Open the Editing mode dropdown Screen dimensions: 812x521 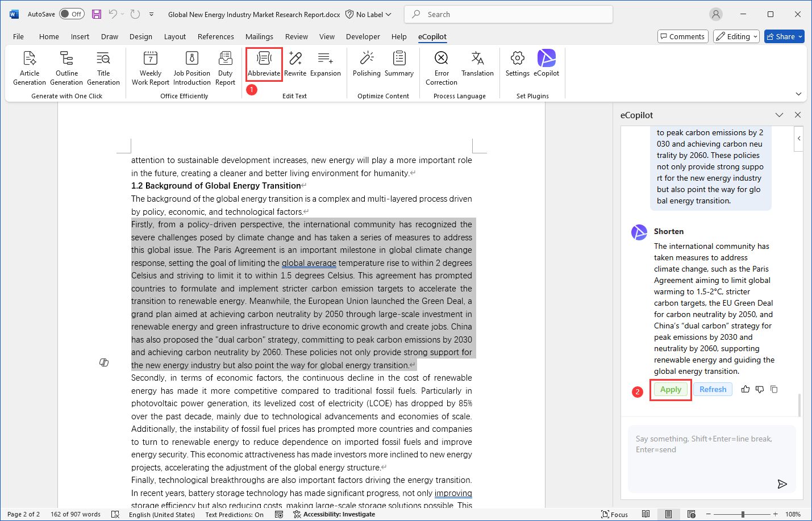[x=736, y=36]
